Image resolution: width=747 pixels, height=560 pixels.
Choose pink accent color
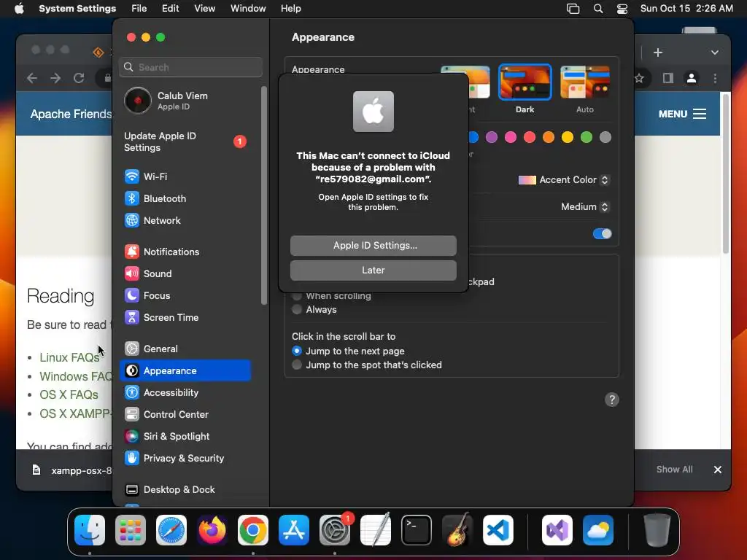pos(511,138)
